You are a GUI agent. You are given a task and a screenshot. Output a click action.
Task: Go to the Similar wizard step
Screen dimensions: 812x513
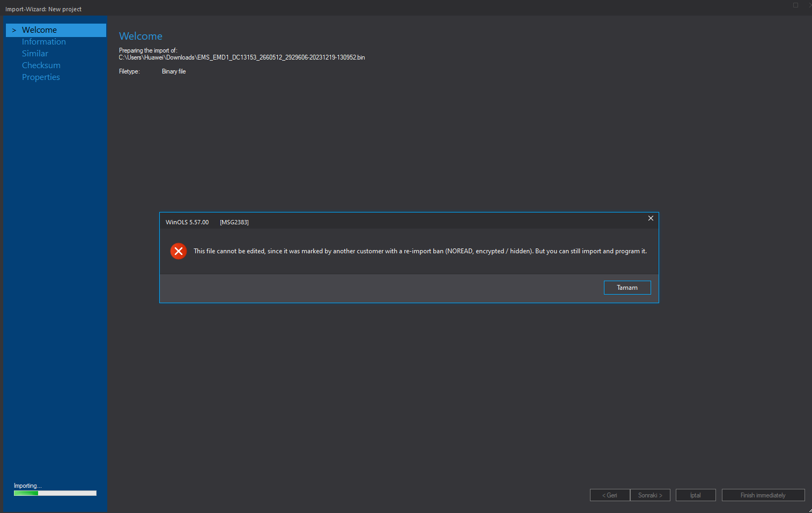click(35, 54)
